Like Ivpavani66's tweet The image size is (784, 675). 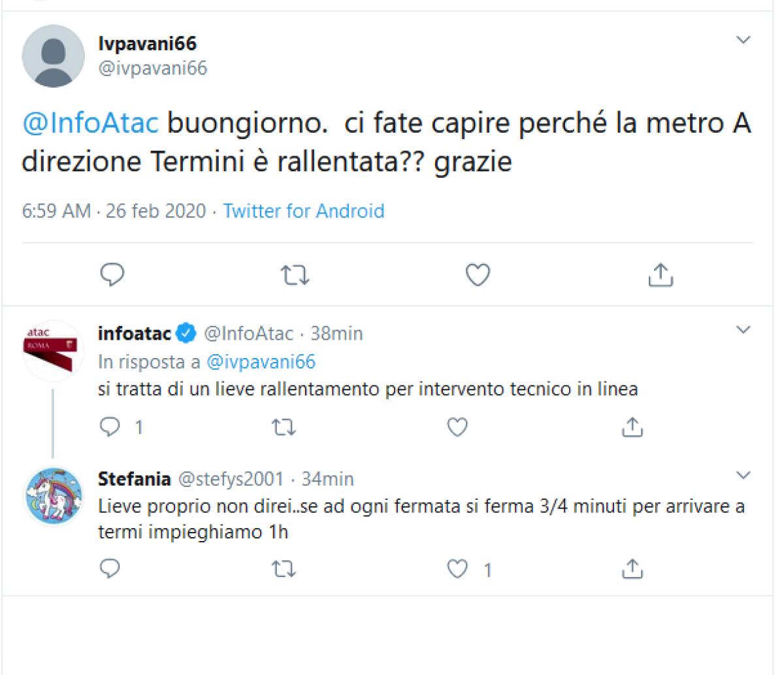coord(477,274)
